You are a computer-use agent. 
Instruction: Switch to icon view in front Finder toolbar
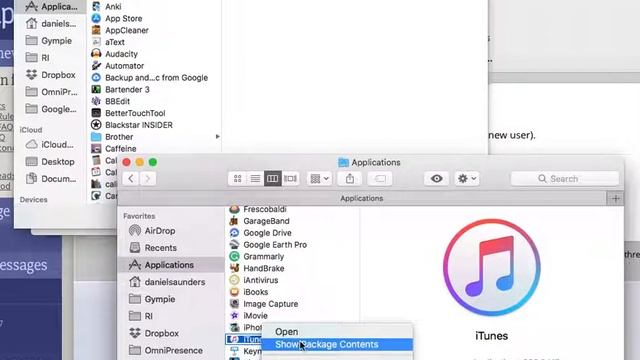[238, 178]
